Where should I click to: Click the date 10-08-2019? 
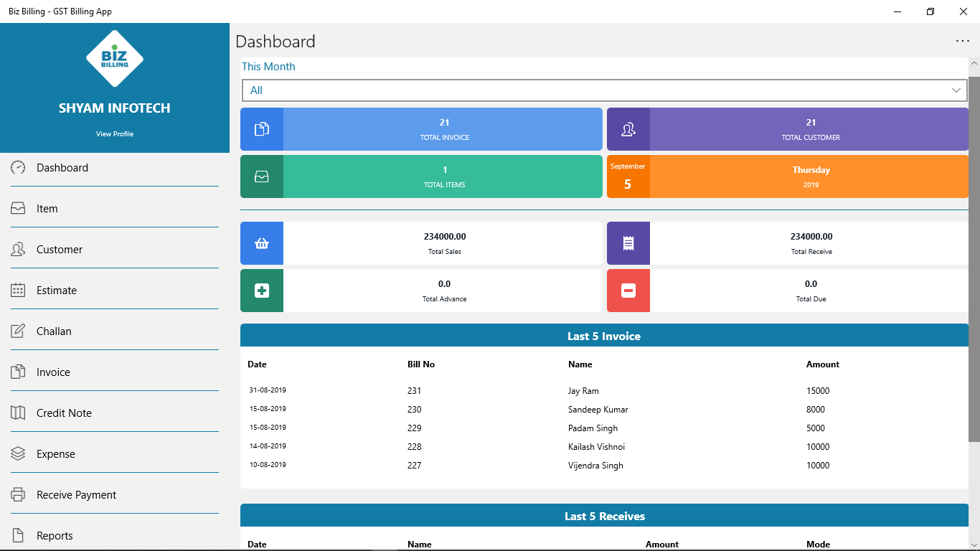(268, 465)
